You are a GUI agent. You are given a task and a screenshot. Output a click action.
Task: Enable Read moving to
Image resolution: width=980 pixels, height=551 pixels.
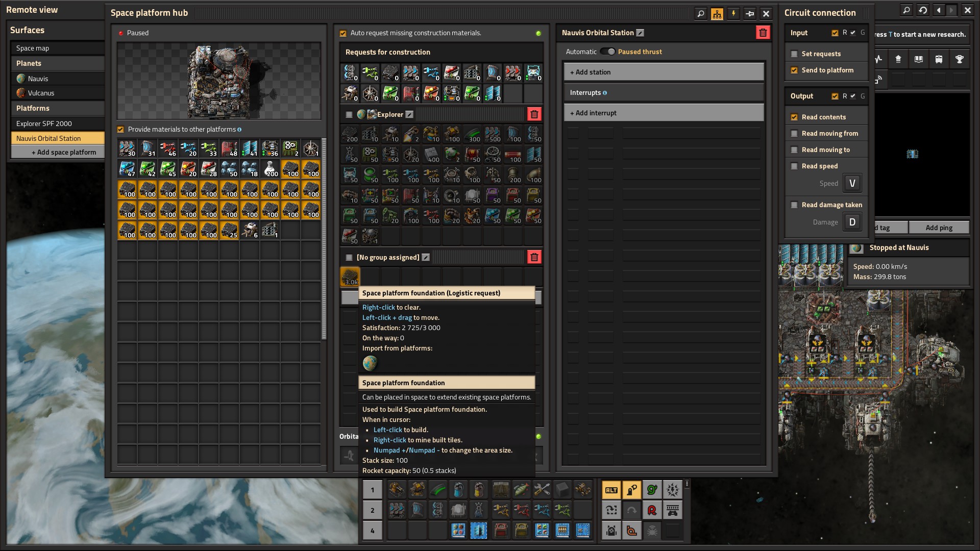click(794, 150)
